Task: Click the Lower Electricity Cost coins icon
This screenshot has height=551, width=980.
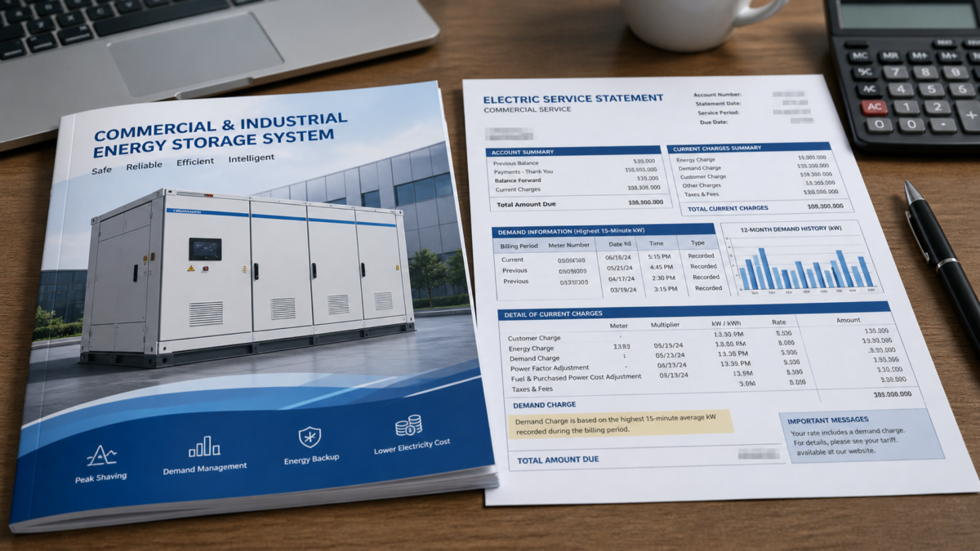Action: 408,425
